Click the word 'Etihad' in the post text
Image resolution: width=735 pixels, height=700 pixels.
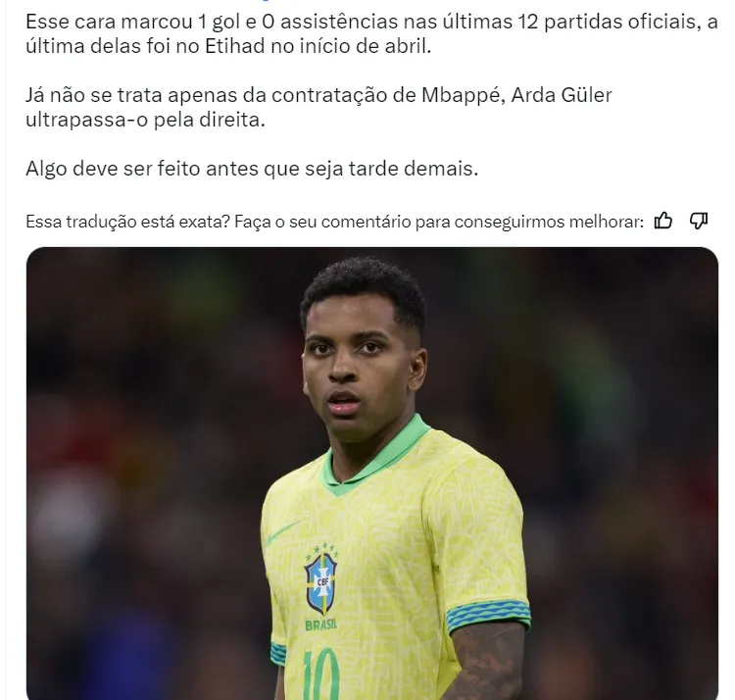(x=235, y=46)
